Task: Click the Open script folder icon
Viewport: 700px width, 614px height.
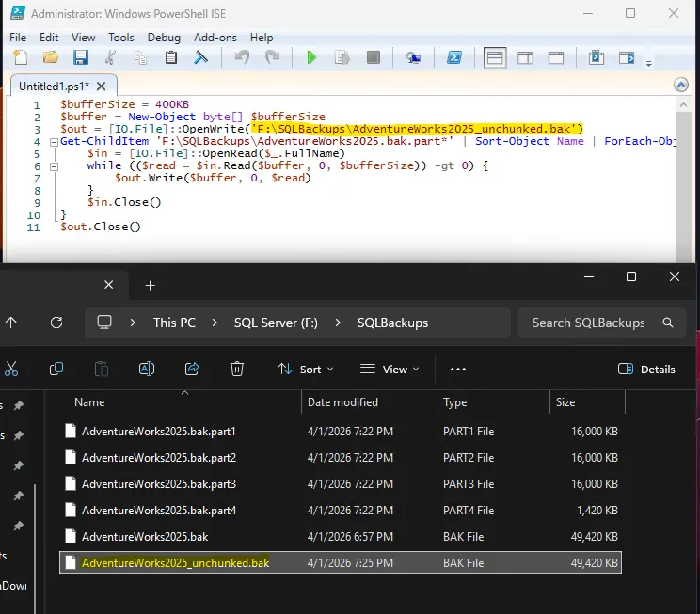Action: click(x=51, y=57)
